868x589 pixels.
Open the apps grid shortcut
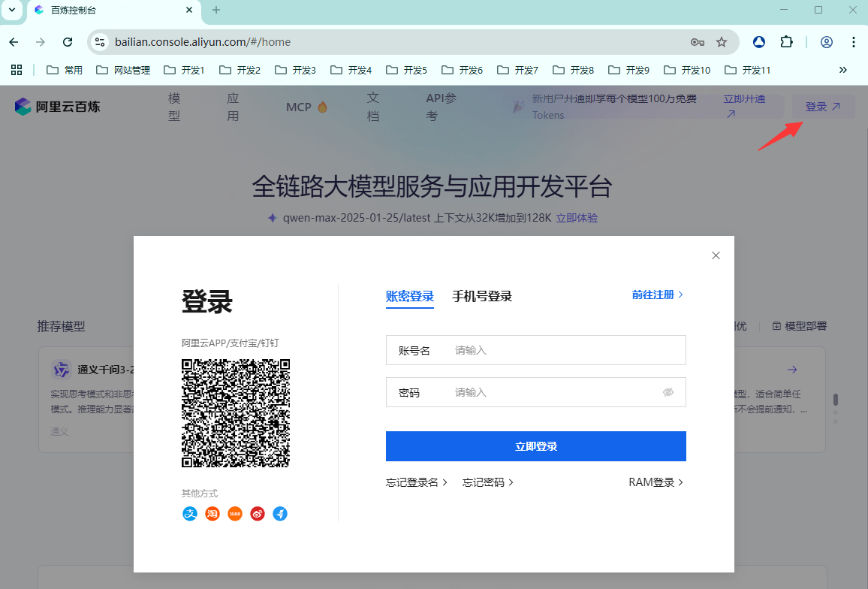17,70
